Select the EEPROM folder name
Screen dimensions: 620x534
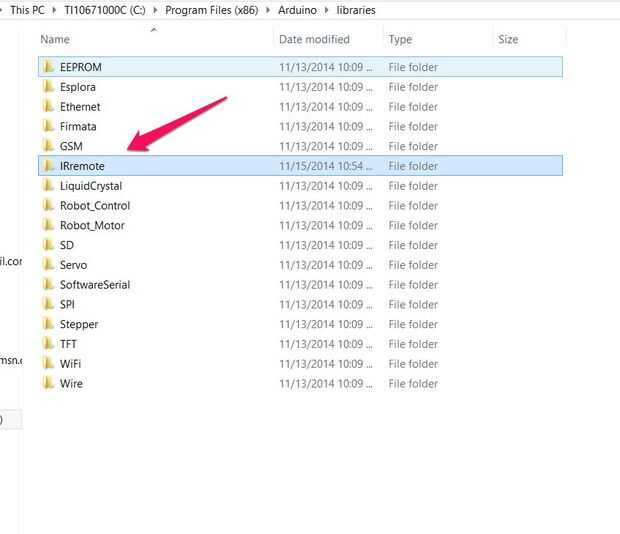[81, 67]
